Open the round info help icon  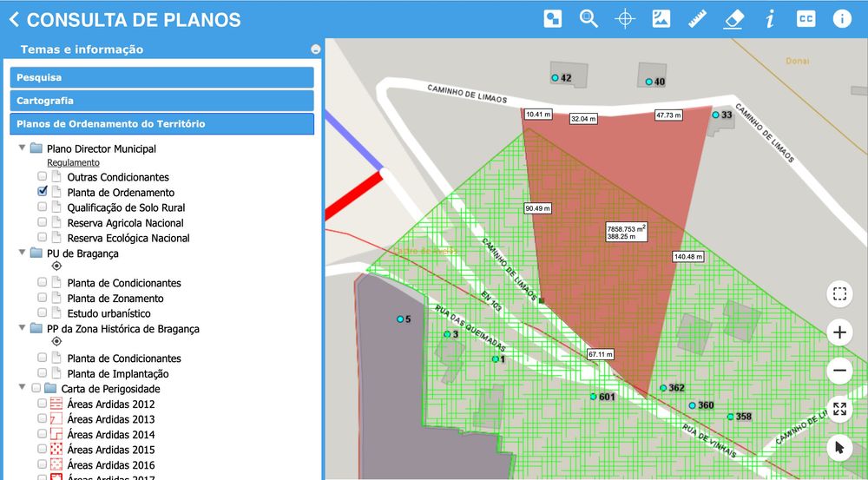coord(842,19)
